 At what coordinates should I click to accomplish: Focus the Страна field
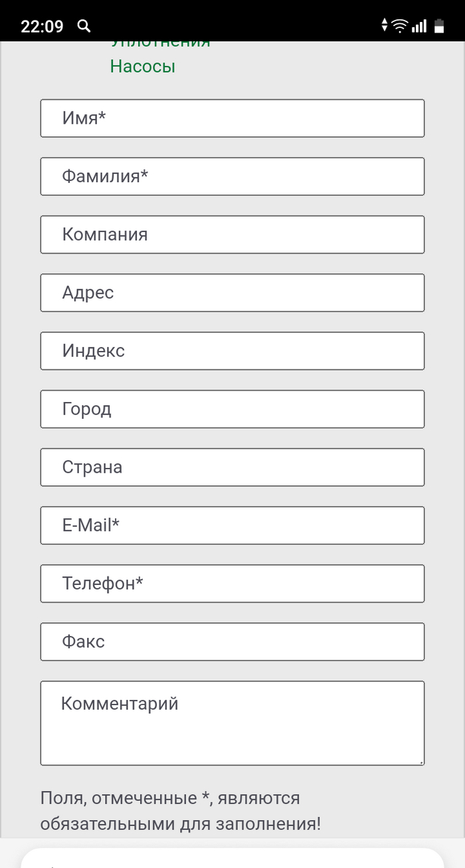[x=232, y=467]
